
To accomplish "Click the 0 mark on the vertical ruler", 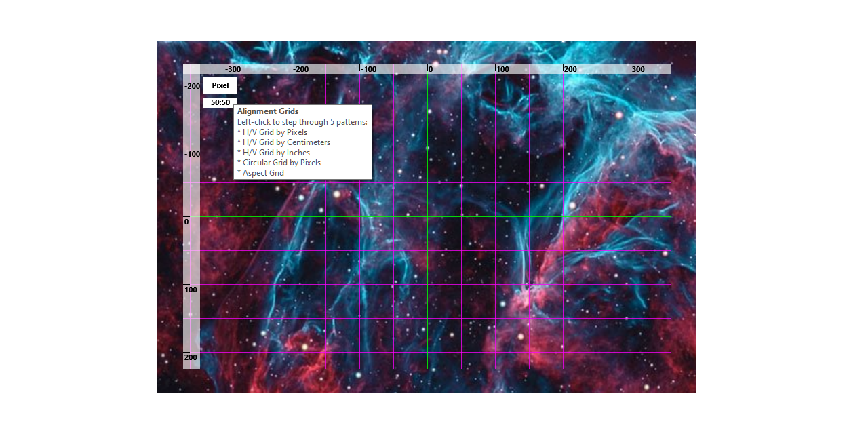I will (x=189, y=221).
